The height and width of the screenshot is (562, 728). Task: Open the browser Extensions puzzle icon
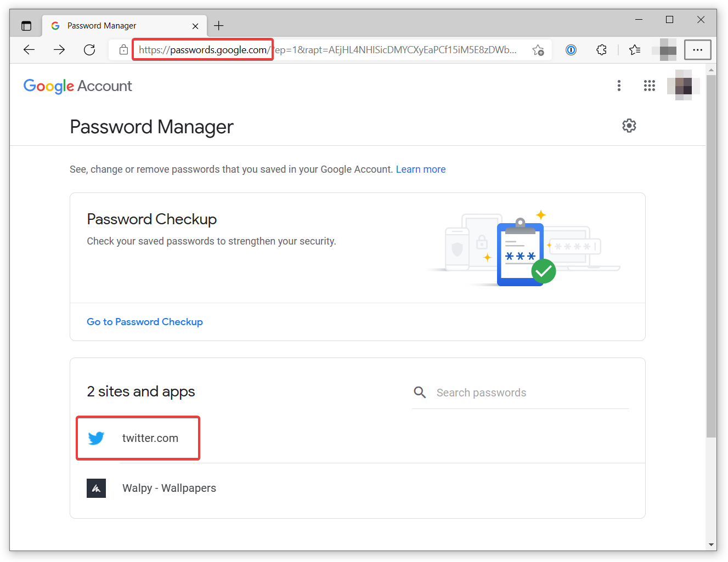pos(601,49)
